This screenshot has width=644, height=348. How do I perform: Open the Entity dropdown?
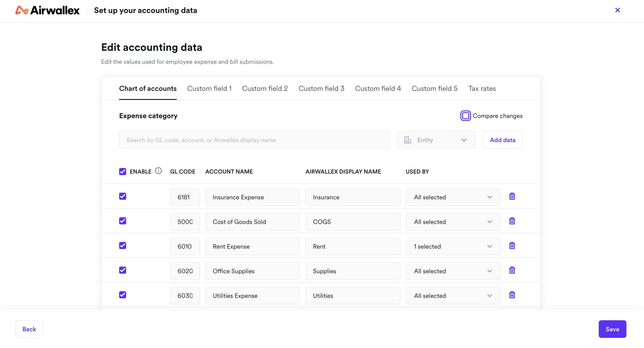coord(436,140)
